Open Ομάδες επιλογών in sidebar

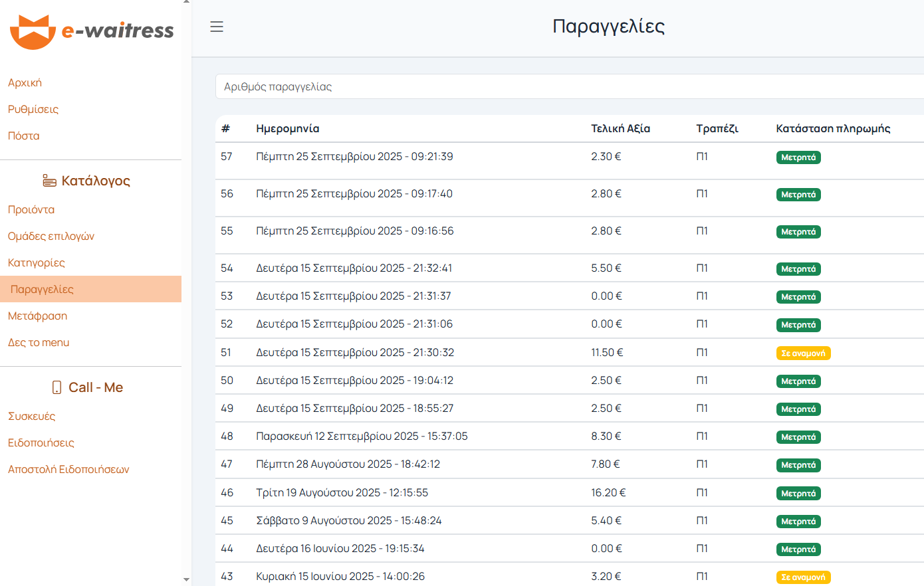click(51, 237)
